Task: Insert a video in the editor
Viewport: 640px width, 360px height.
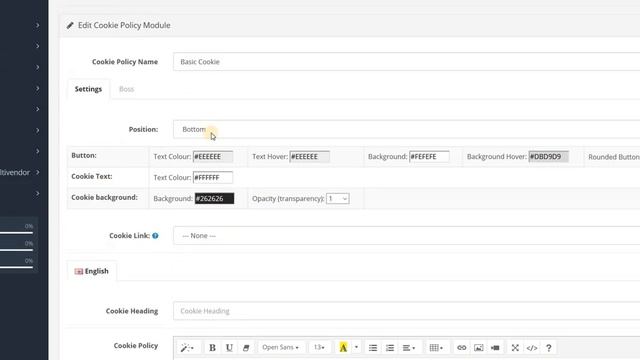Action: point(495,348)
